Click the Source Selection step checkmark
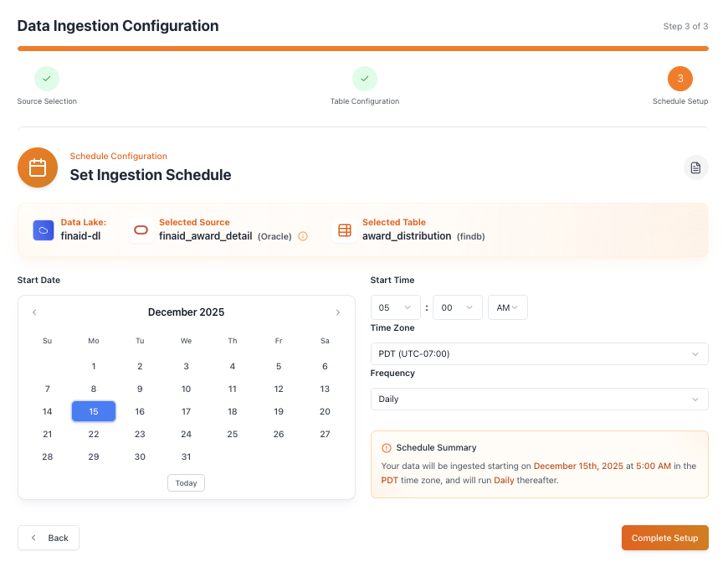The width and height of the screenshot is (728, 567). (x=47, y=79)
